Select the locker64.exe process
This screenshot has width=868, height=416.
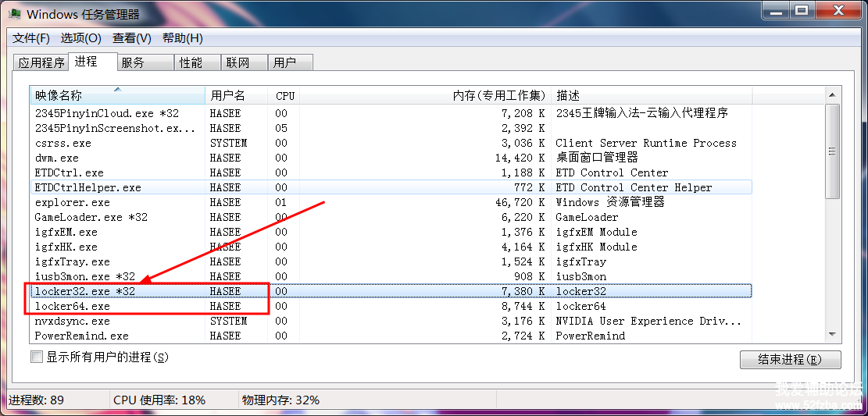click(x=391, y=306)
